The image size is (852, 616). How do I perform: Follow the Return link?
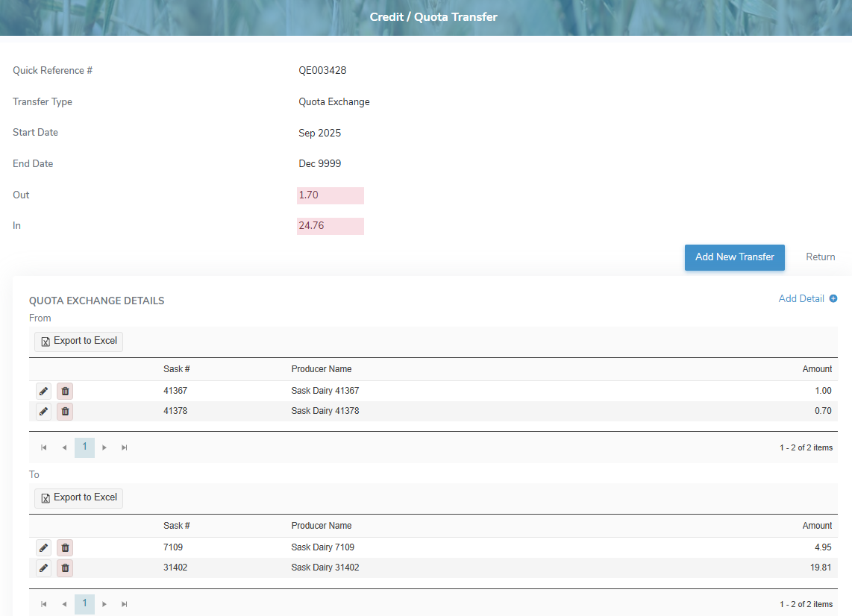[x=820, y=257]
